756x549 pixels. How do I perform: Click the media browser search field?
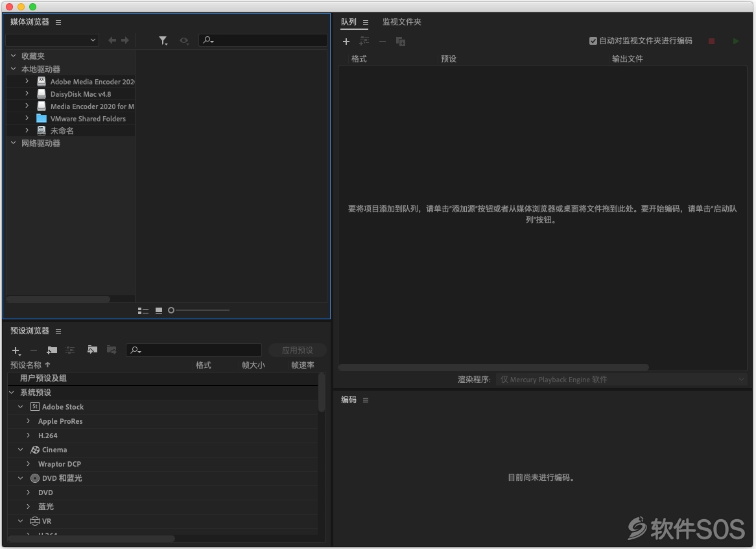(x=263, y=40)
